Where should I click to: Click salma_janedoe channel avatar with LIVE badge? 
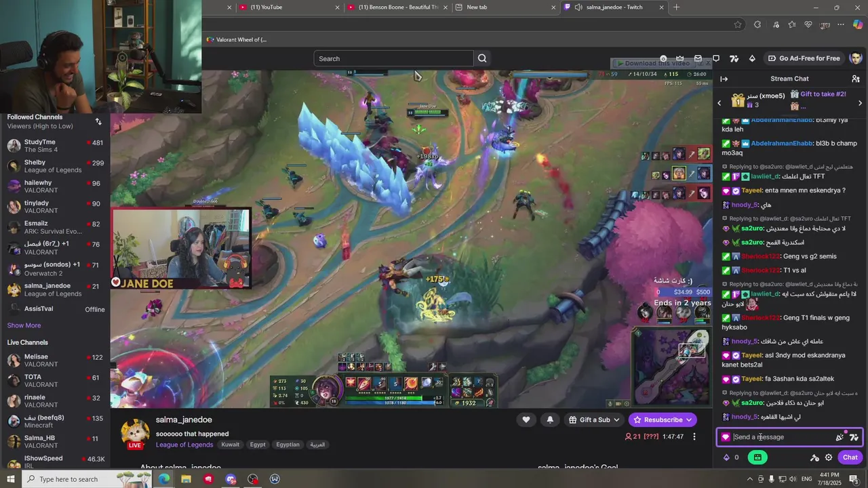pyautogui.click(x=135, y=433)
